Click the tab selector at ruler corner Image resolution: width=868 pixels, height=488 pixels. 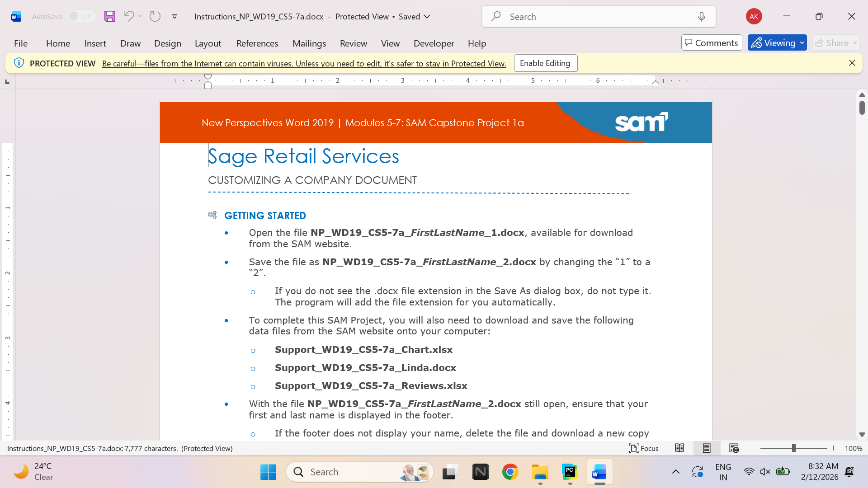7,82
